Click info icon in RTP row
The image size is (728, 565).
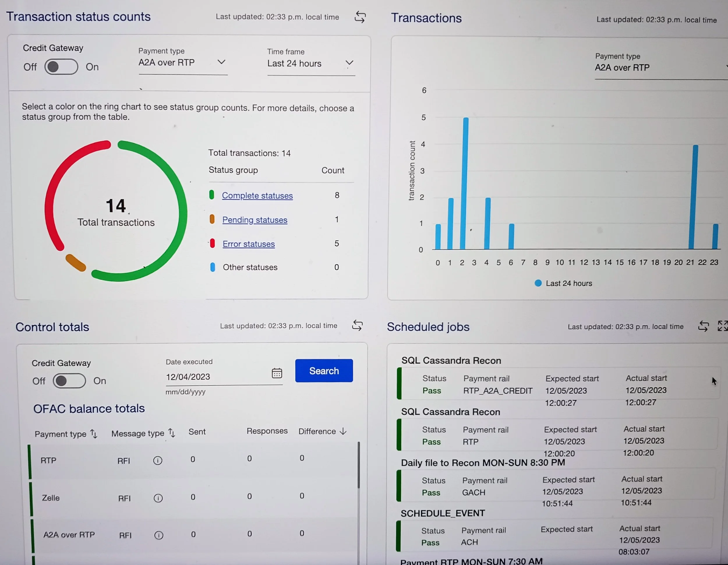coord(158,461)
